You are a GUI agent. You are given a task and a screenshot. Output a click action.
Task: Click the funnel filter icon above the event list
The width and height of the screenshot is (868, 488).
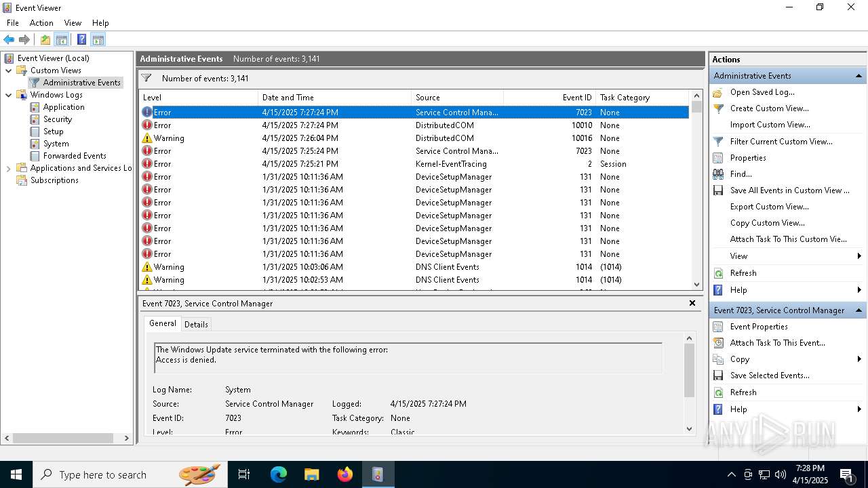[146, 78]
